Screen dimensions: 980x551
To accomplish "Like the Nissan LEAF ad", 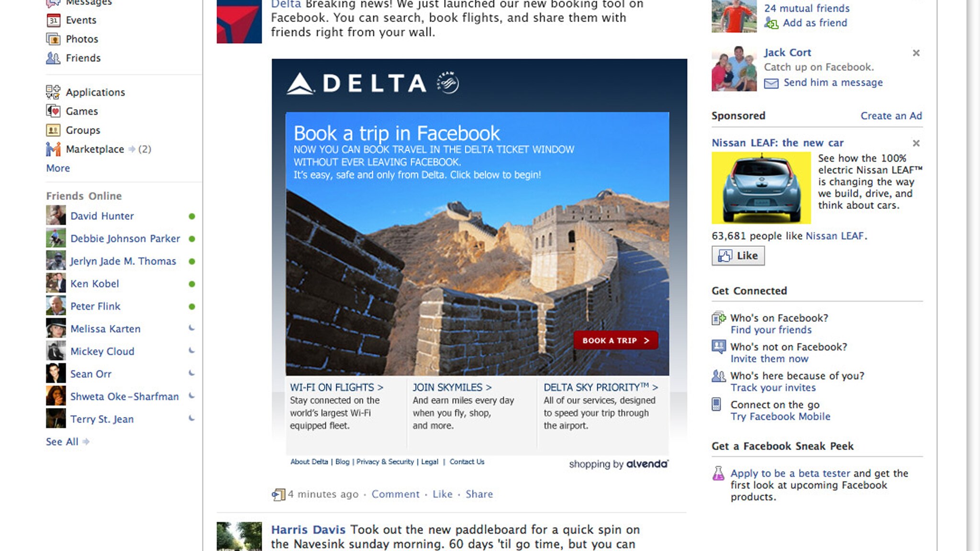I will (x=738, y=255).
